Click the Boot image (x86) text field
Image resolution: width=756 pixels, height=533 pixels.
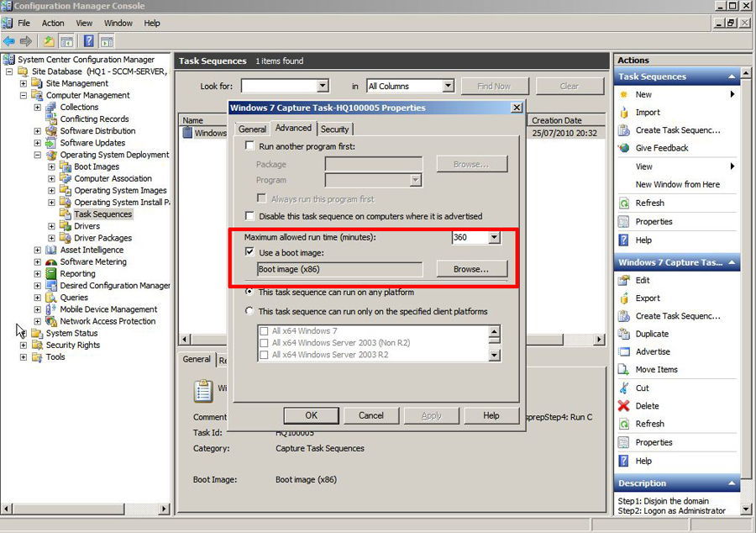(339, 269)
